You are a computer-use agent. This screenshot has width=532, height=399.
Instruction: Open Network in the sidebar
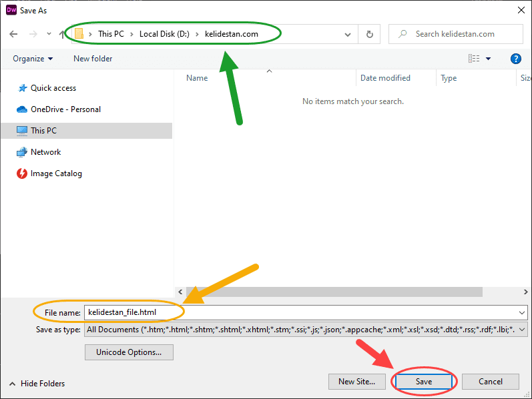click(46, 152)
